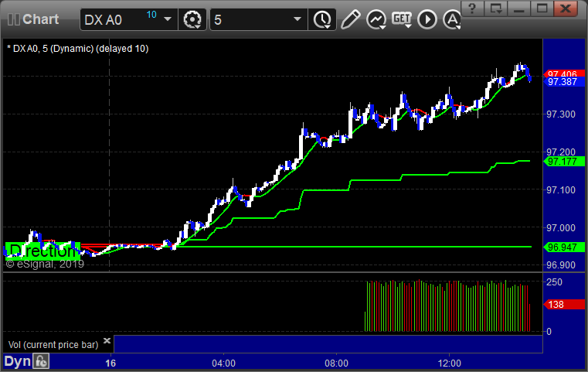Select the Vol (current price bar) tab

pos(53,343)
